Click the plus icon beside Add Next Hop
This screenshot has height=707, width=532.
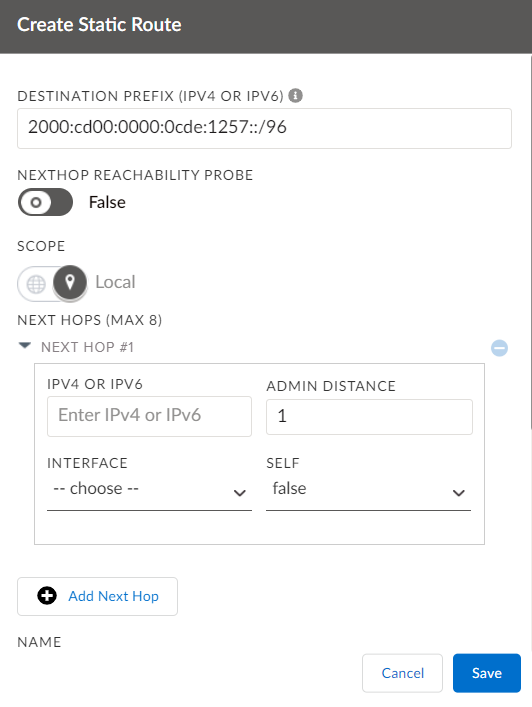coord(47,596)
